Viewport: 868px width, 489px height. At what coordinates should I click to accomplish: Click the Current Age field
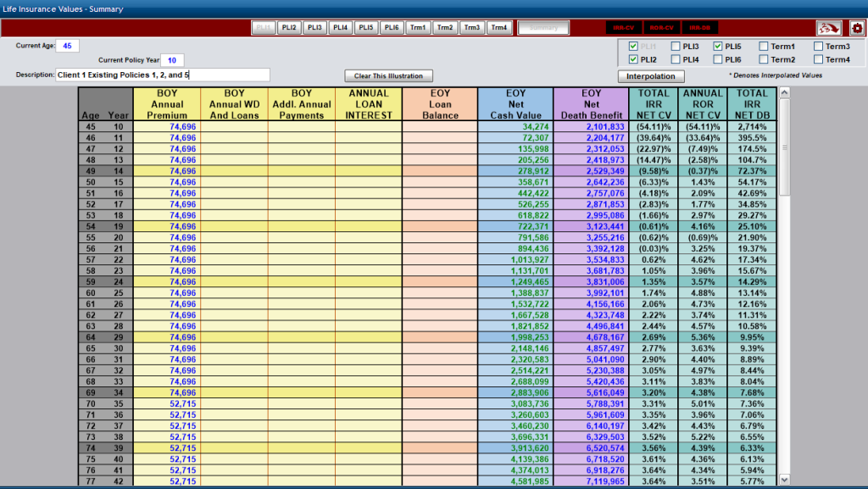pyautogui.click(x=68, y=46)
